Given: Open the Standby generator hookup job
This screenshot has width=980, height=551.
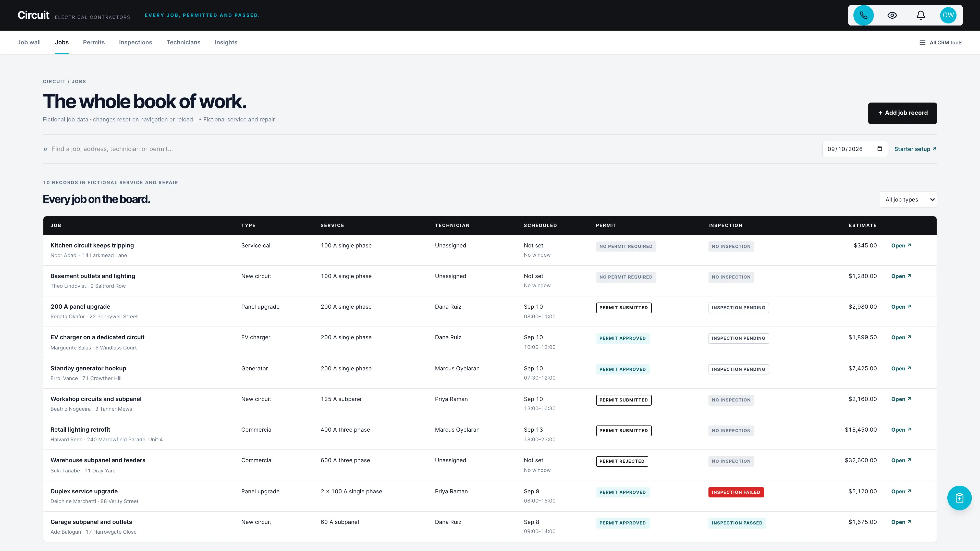Looking at the screenshot, I should pos(901,369).
